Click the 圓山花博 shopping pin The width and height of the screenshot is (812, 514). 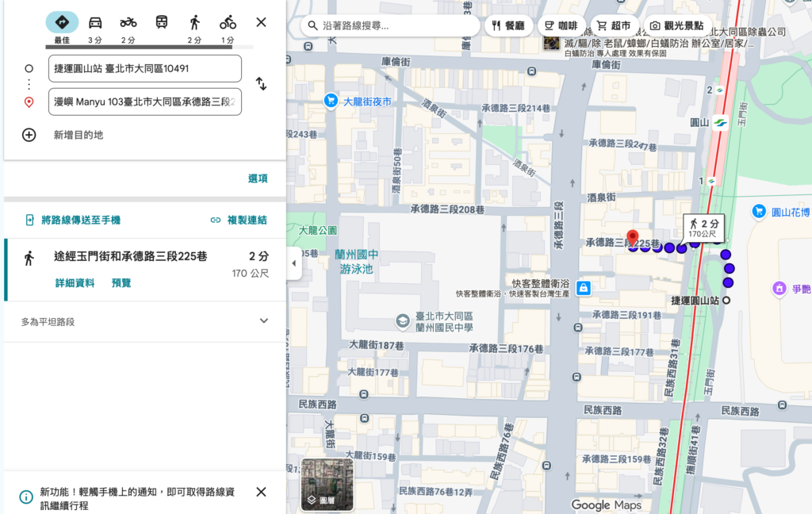pyautogui.click(x=759, y=212)
